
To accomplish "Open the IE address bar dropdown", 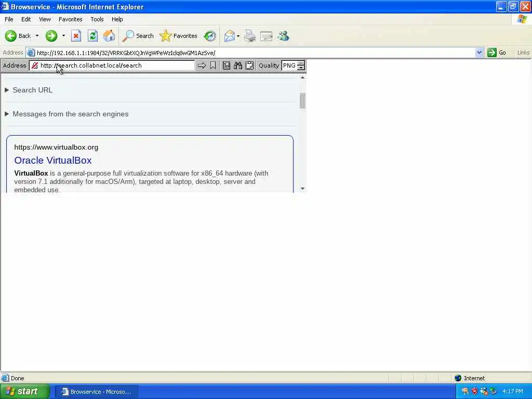I will pyautogui.click(x=479, y=53).
